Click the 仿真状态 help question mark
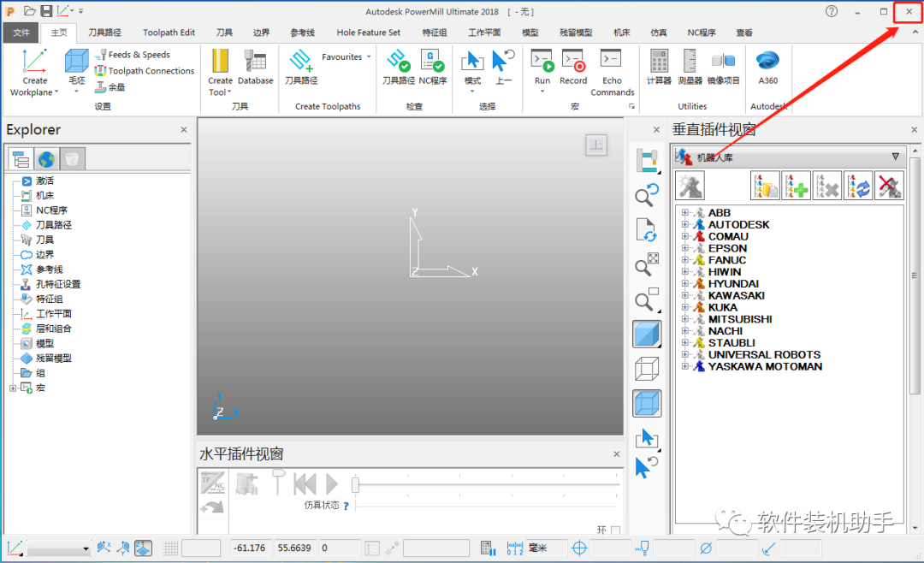924x563 pixels. click(346, 506)
